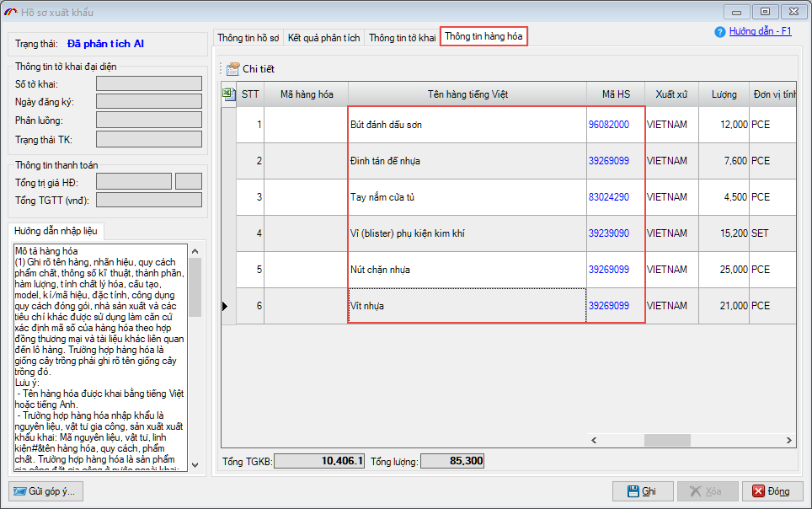Click the Ghi save button
Screen dimensions: 812x509
(642, 491)
